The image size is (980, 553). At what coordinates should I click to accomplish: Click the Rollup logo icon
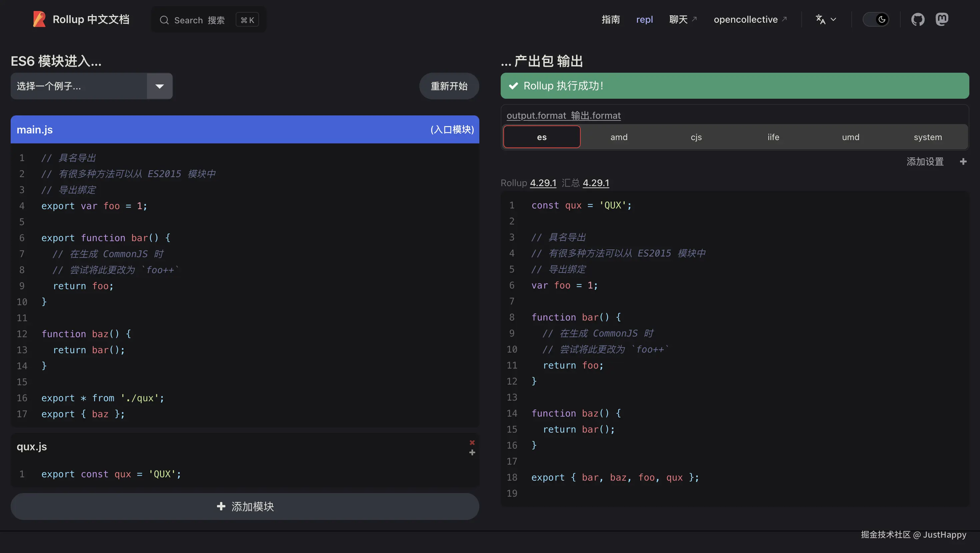(39, 19)
